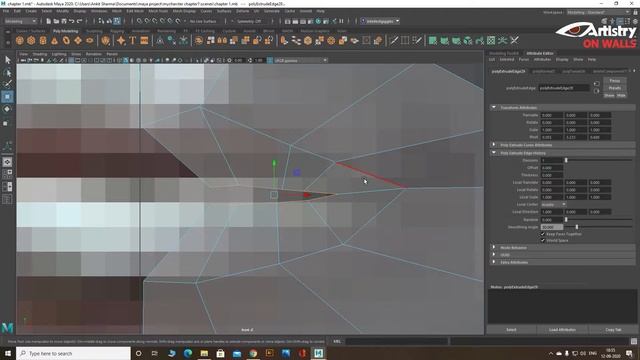The height and width of the screenshot is (360, 640).
Task: Toggle the viewport color management button
Action: coord(270,60)
